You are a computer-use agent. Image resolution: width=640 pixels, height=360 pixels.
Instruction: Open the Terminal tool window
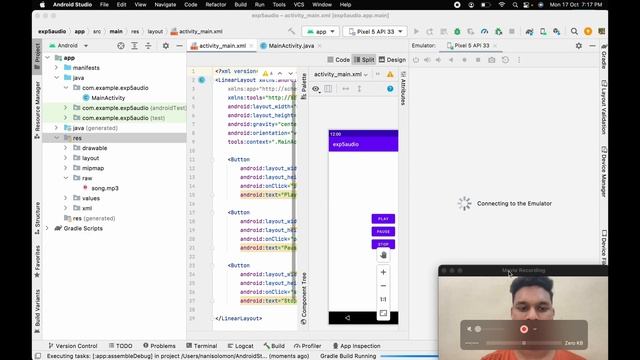coord(202,346)
